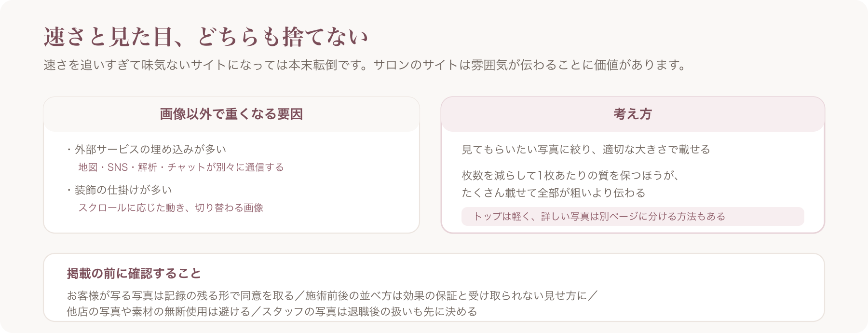
Task: Click the note 地図・SNS・解析・チャットが別々に通信する
Action: click(x=181, y=167)
